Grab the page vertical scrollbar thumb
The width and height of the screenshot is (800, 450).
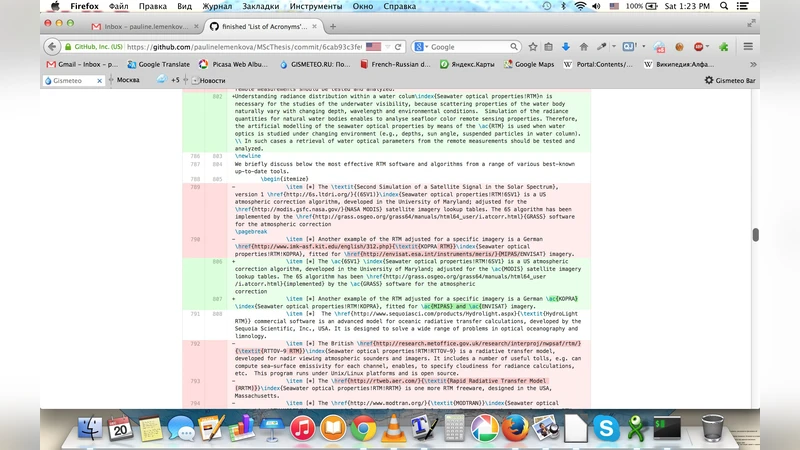[x=756, y=235]
